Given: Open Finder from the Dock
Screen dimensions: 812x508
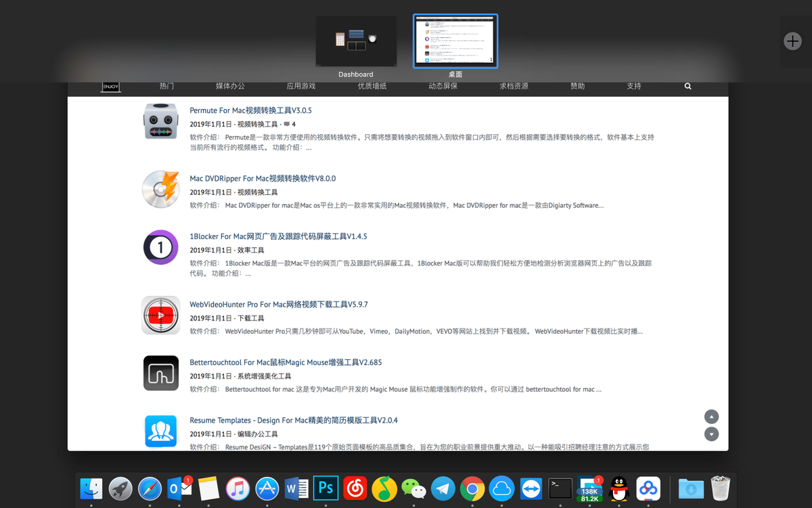Looking at the screenshot, I should click(x=91, y=488).
